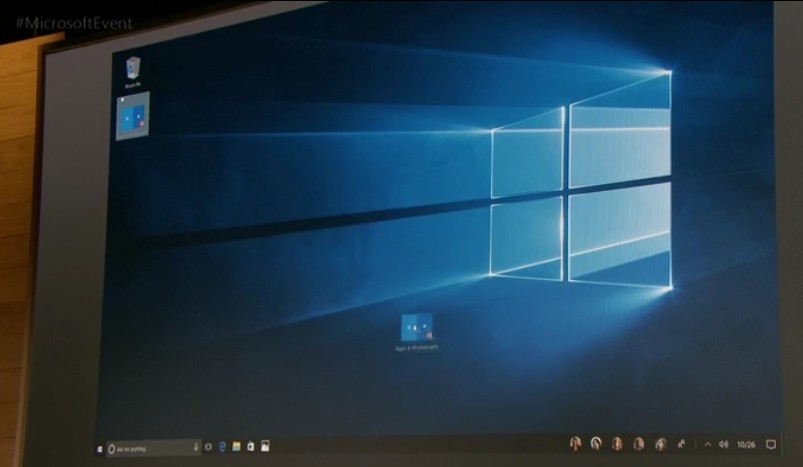
Task: Open Task View from the taskbar
Action: click(208, 447)
